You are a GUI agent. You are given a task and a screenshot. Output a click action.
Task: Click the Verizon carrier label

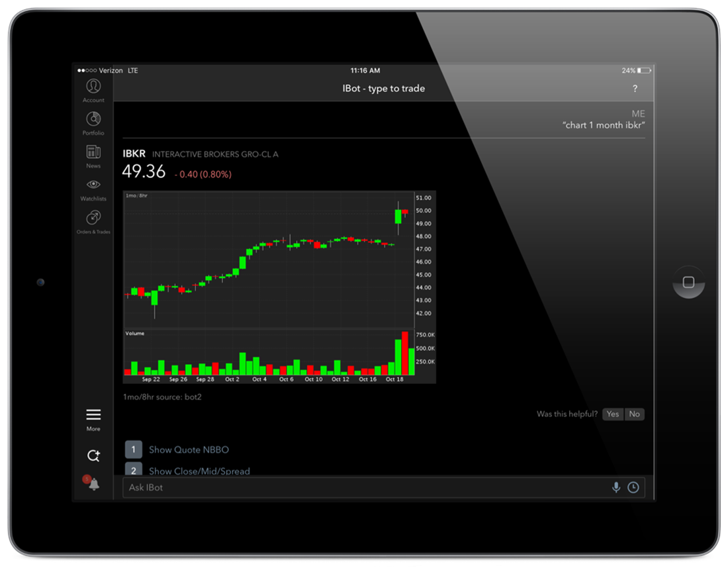pyautogui.click(x=111, y=71)
